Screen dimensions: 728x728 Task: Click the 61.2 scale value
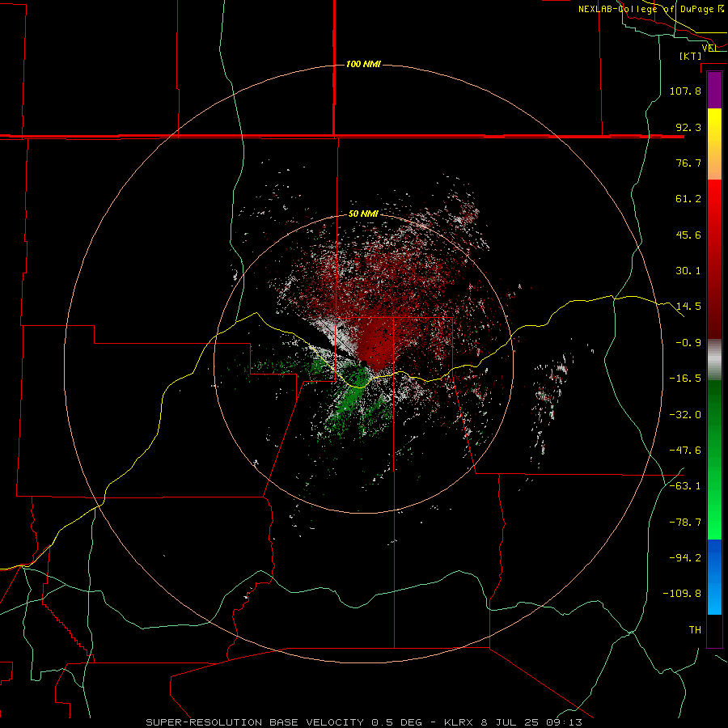click(688, 199)
